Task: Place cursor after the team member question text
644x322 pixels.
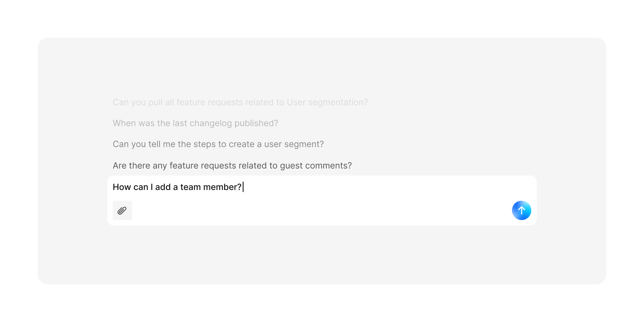Action: point(243,187)
